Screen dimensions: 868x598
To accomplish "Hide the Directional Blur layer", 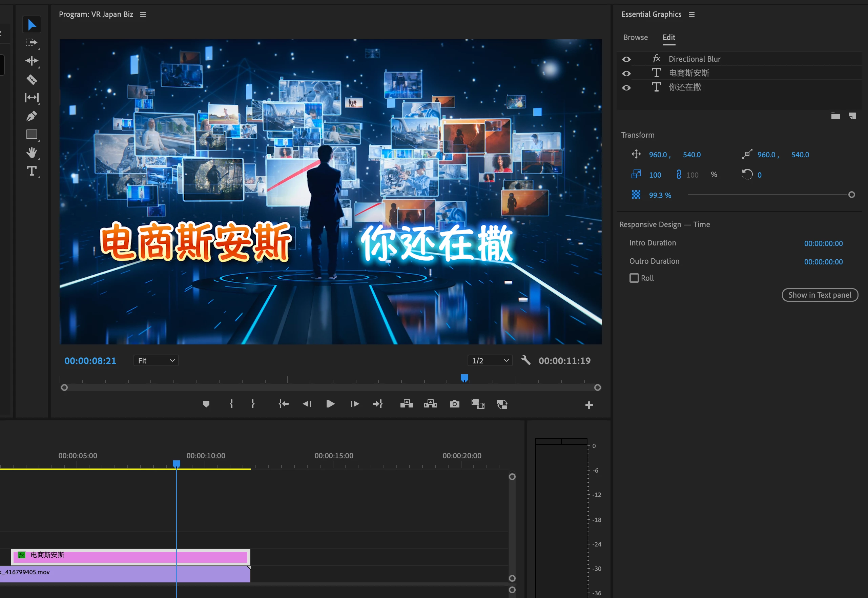I will coord(626,59).
